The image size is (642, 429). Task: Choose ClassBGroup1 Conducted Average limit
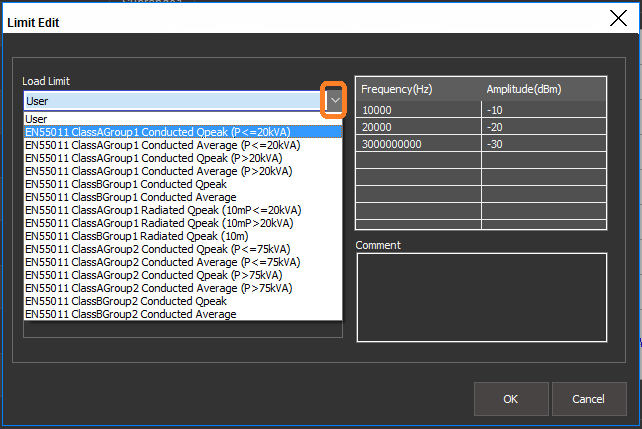130,197
